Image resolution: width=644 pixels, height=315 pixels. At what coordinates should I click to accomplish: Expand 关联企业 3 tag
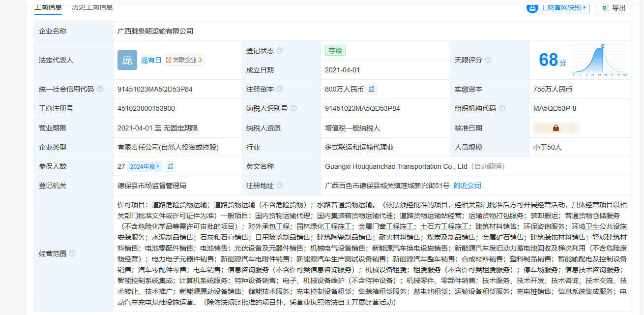coord(184,60)
